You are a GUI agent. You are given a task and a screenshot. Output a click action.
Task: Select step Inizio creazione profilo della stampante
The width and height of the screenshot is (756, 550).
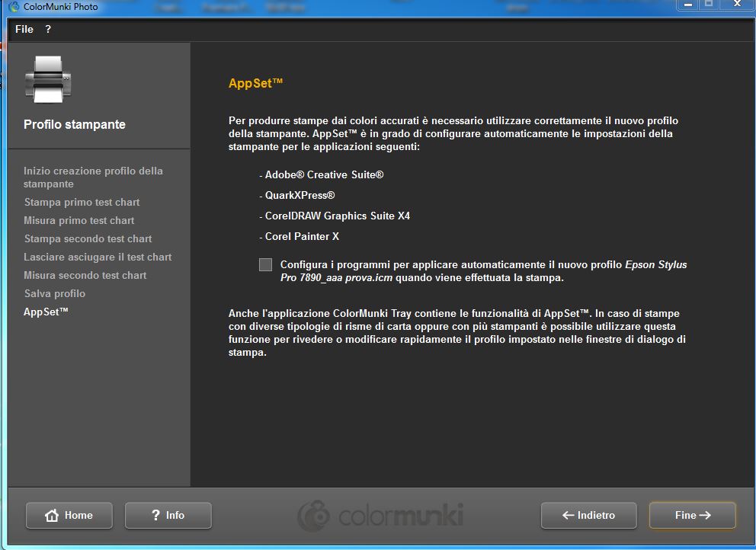(93, 177)
